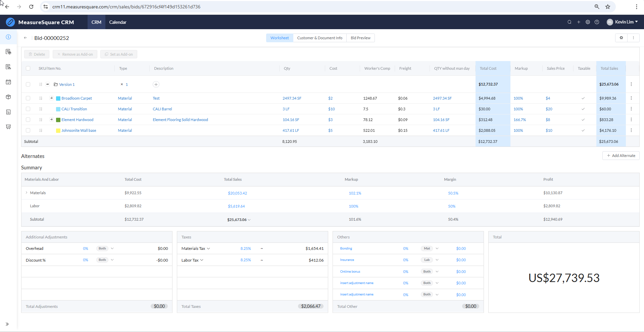644x332 pixels.
Task: Check the Johnsonite Wall base row checkbox
Action: click(28, 130)
